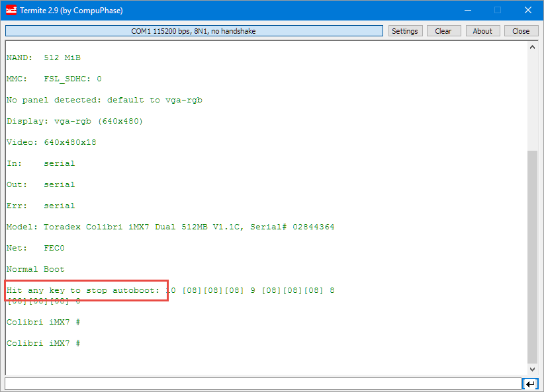544x392 pixels.
Task: Click the bottom "Colibri iMX7 #" prompt line
Action: coord(44,343)
